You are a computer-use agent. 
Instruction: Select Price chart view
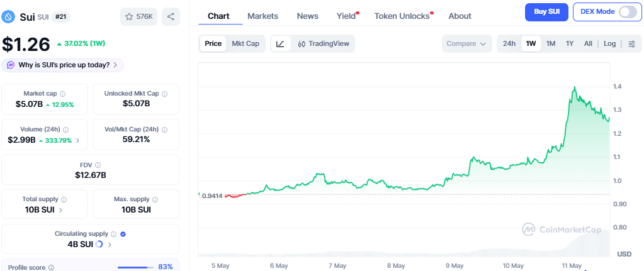(213, 43)
